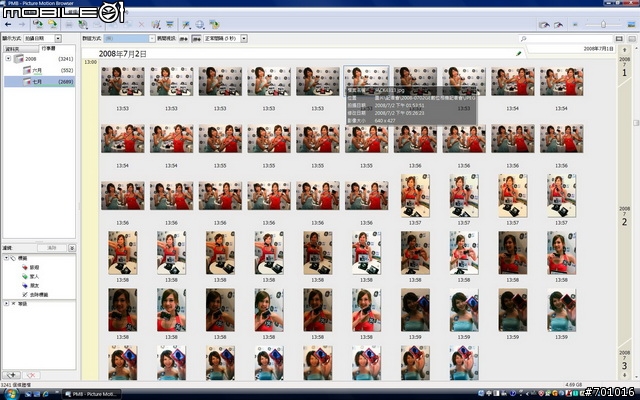Click the double-chevron collapse button in filter panel

[72, 248]
